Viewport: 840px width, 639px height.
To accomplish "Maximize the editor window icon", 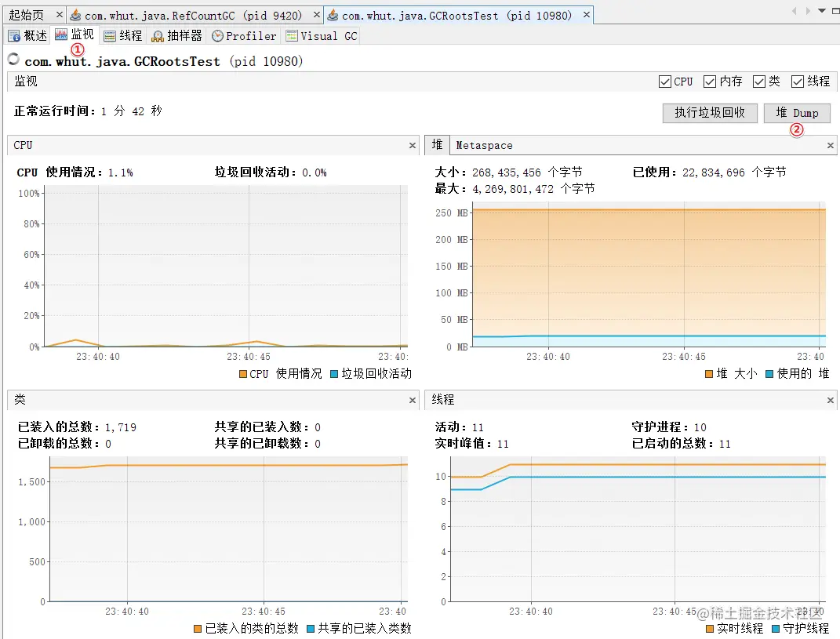I will tap(836, 11).
